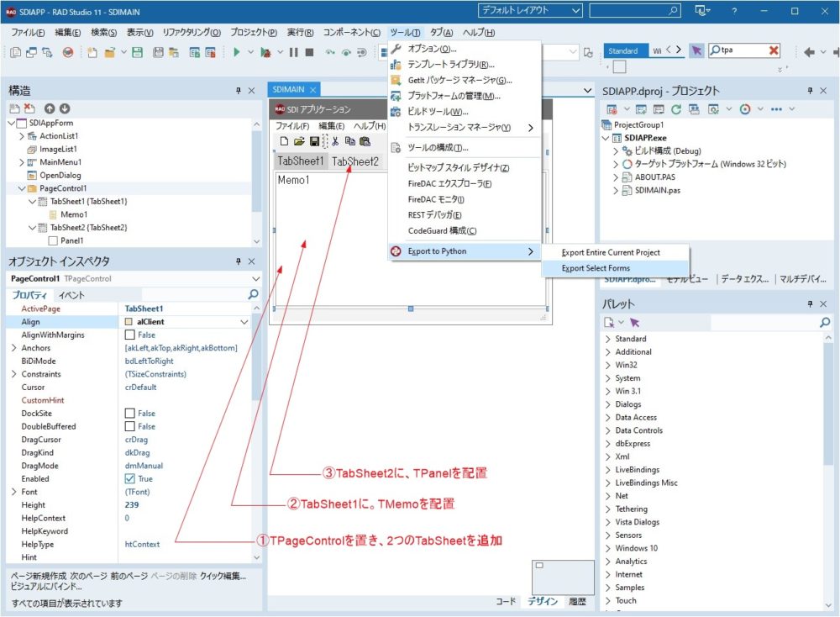Image resolution: width=840 pixels, height=617 pixels.
Task: Click the search magnifier in Object Inspector
Action: 251,296
